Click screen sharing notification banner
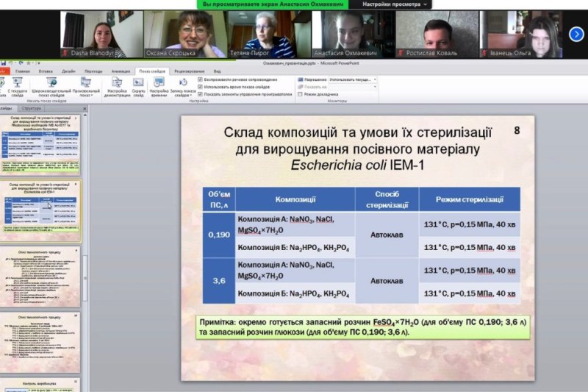The height and width of the screenshot is (392, 588). [273, 4]
